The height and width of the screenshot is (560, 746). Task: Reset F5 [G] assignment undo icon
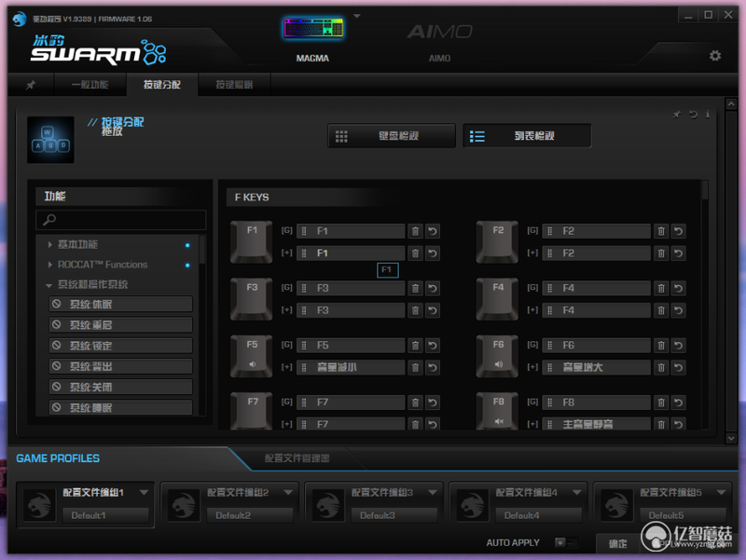(x=433, y=345)
